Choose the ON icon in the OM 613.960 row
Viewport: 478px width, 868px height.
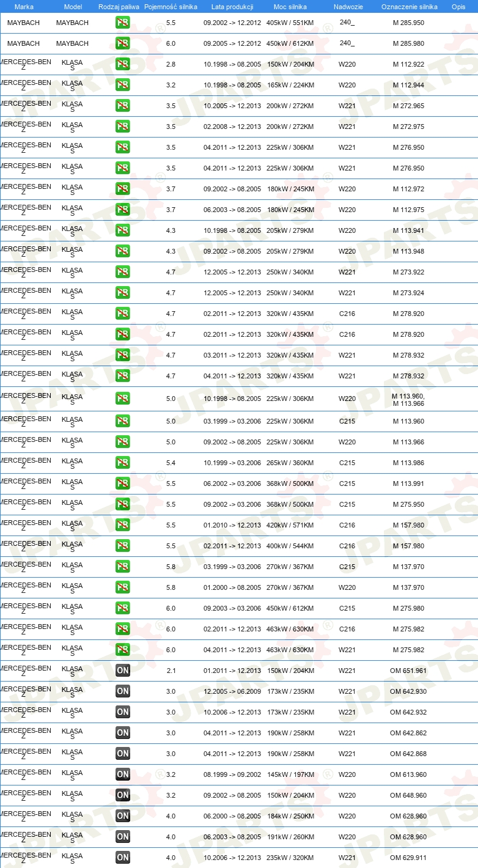point(123,775)
